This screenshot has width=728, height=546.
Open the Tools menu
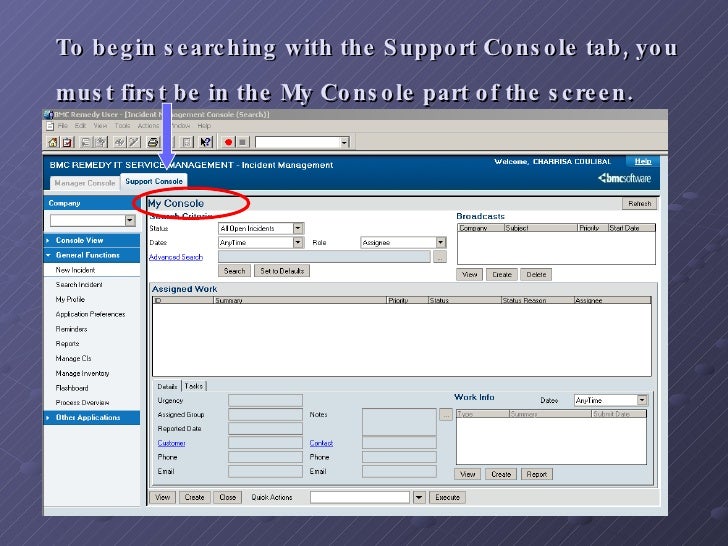click(x=123, y=126)
